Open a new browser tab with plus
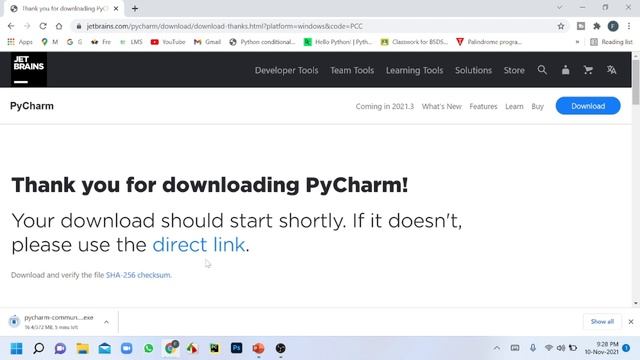Image resolution: width=640 pixels, height=360 pixels. coord(135,9)
